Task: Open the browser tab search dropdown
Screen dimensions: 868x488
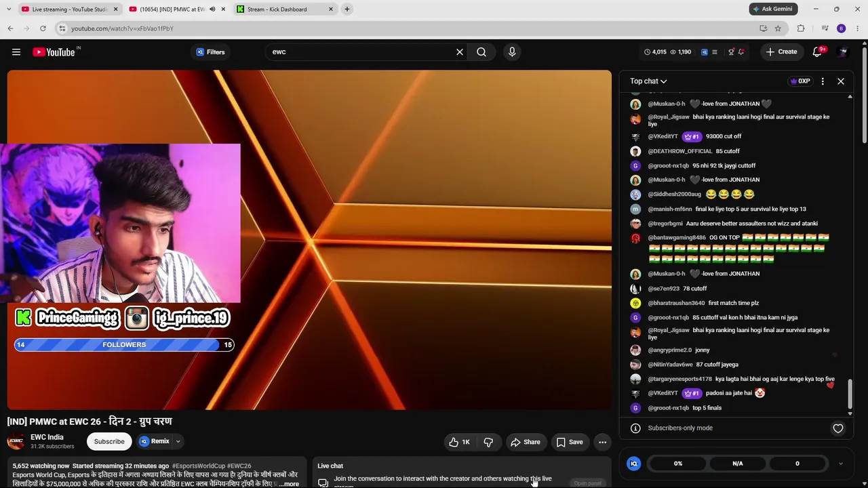Action: [10, 9]
